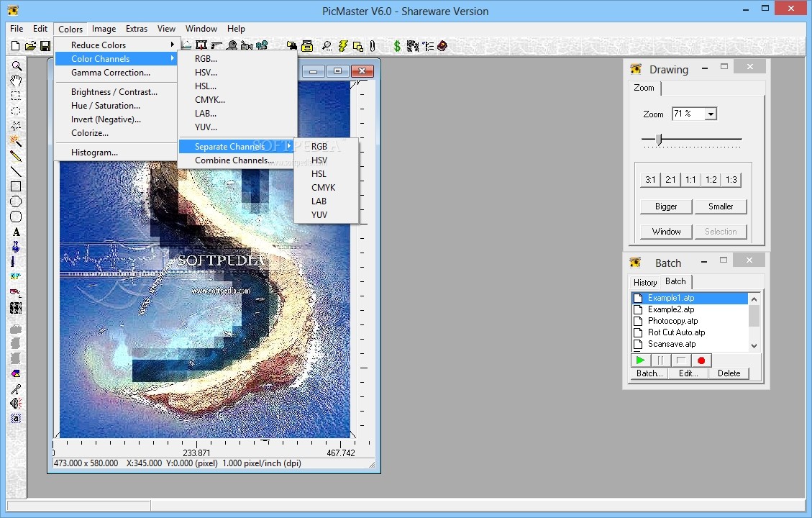The height and width of the screenshot is (518, 812).
Task: Select LAB in Separate Channels submenu
Action: click(327, 201)
